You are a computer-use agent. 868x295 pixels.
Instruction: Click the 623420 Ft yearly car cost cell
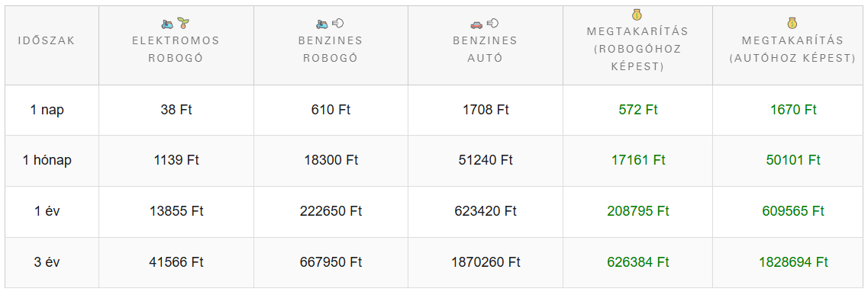[x=486, y=211]
